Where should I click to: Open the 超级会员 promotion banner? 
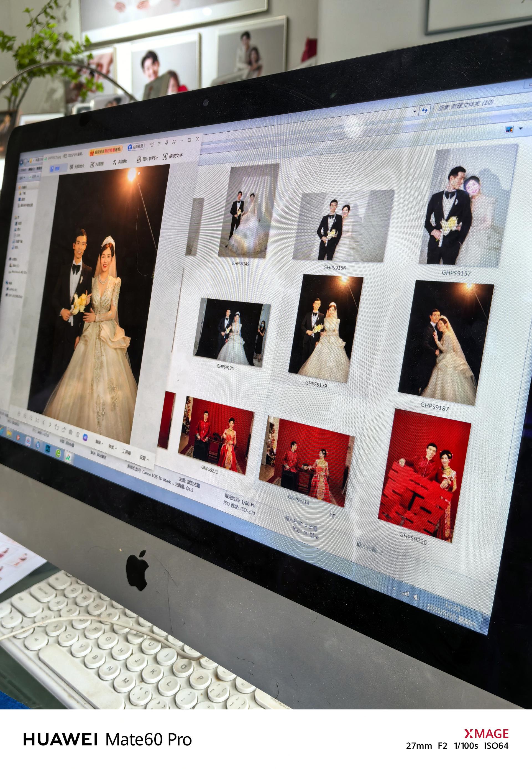tap(106, 151)
